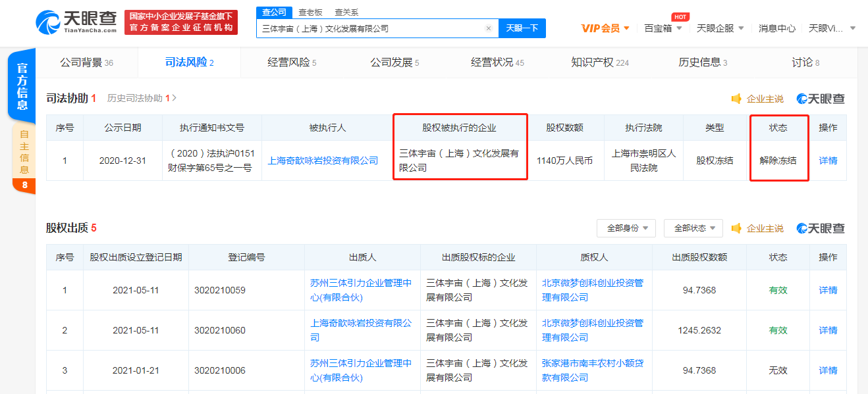Open 详情 for pledge record 3020210060

coord(828,330)
